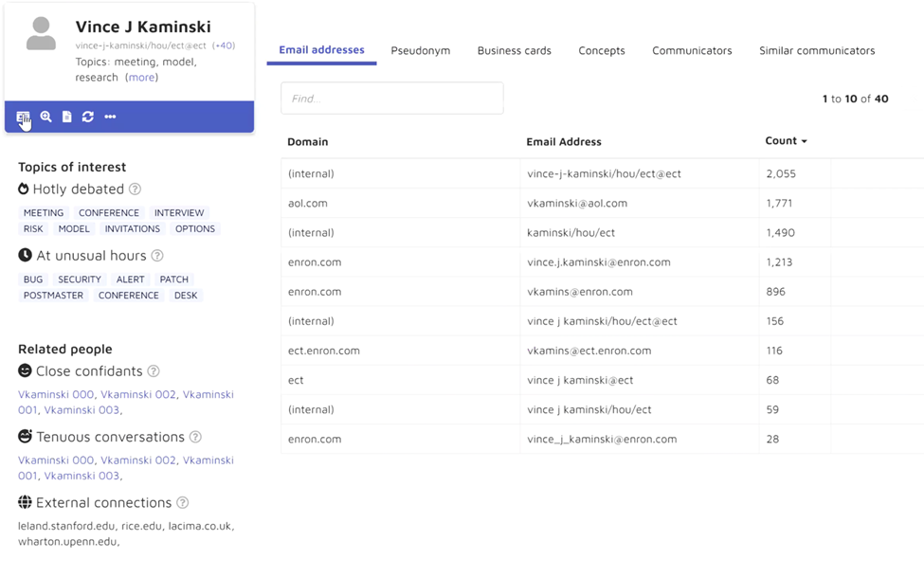Switch to the Pseudonym tab
The width and height of the screenshot is (924, 577).
(420, 50)
